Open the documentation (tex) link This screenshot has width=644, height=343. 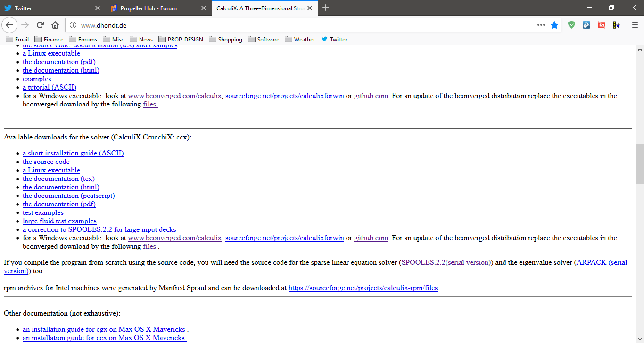pyautogui.click(x=58, y=179)
